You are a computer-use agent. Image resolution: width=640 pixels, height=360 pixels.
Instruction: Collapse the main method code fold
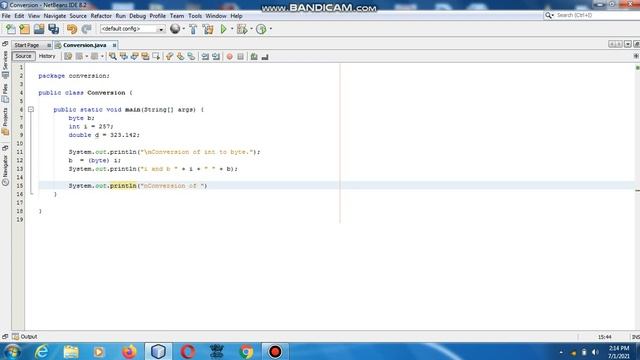(x=31, y=109)
